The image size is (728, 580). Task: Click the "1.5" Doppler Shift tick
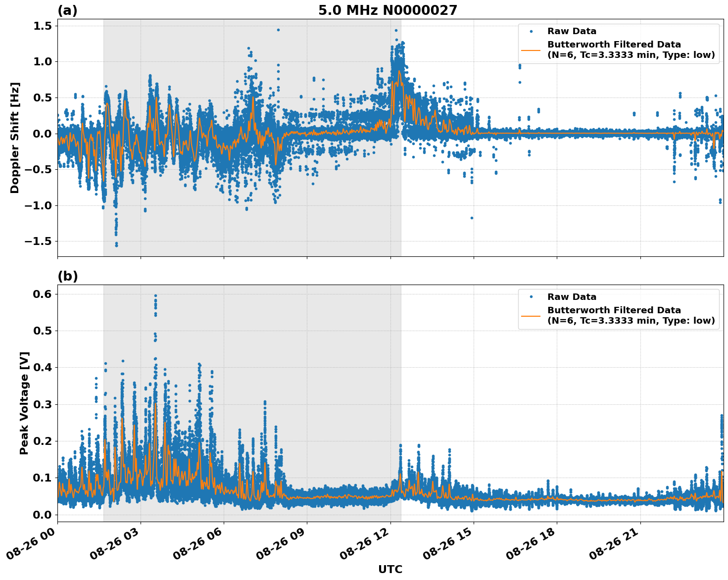[x=42, y=26]
